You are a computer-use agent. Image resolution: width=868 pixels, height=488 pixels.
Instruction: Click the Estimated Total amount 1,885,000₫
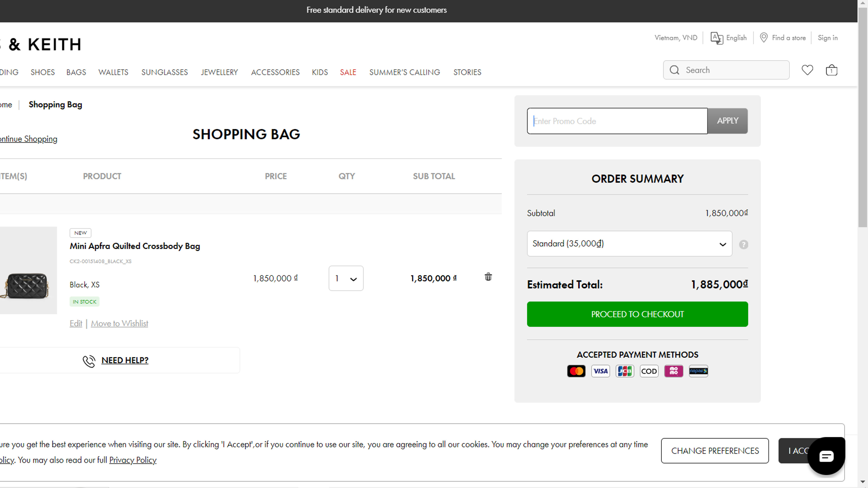click(719, 285)
